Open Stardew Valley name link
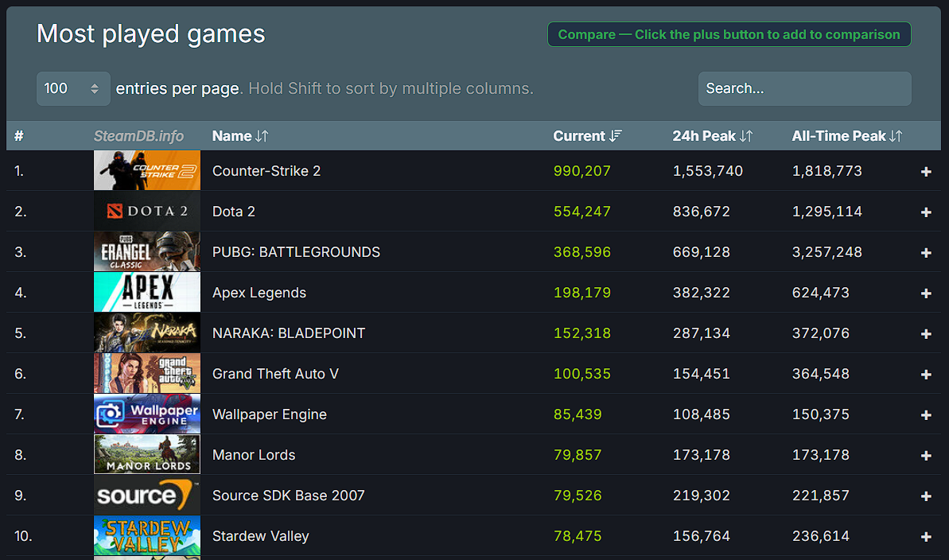Screen dimensions: 949x560 (x=261, y=536)
